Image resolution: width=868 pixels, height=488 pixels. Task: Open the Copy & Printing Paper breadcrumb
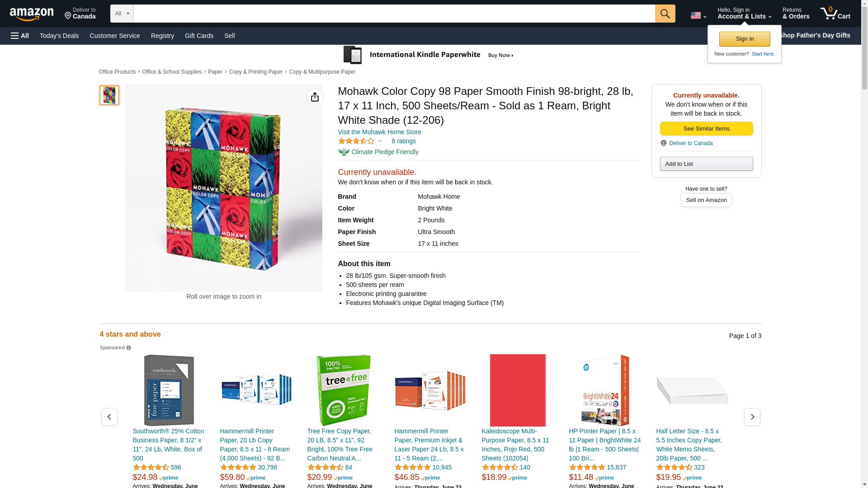point(255,72)
